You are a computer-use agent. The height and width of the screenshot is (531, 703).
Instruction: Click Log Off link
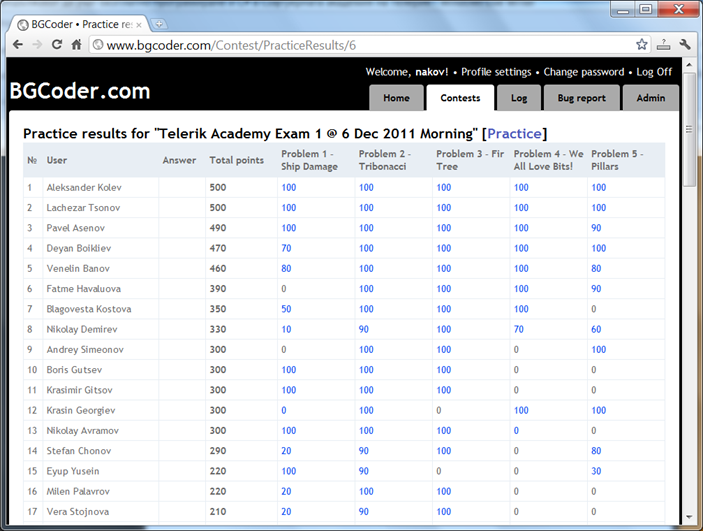click(654, 72)
